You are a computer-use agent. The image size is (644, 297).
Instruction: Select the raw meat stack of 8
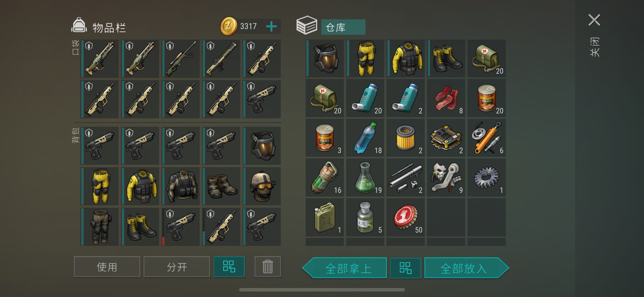(446, 98)
